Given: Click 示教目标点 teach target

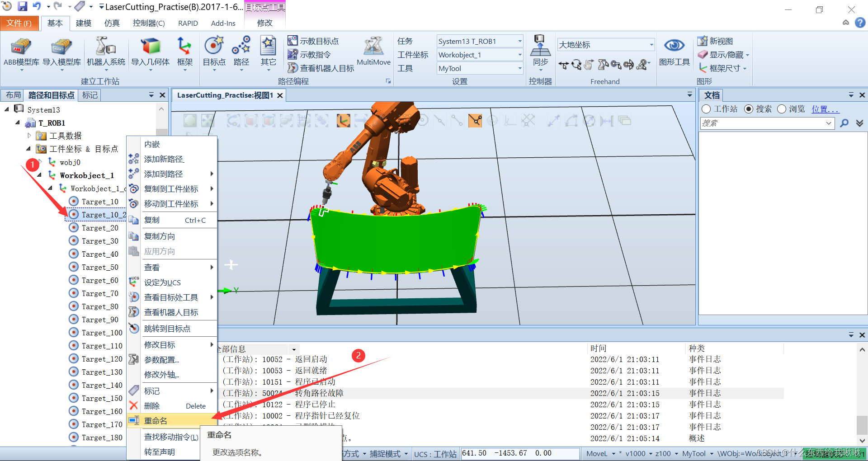Looking at the screenshot, I should point(313,41).
